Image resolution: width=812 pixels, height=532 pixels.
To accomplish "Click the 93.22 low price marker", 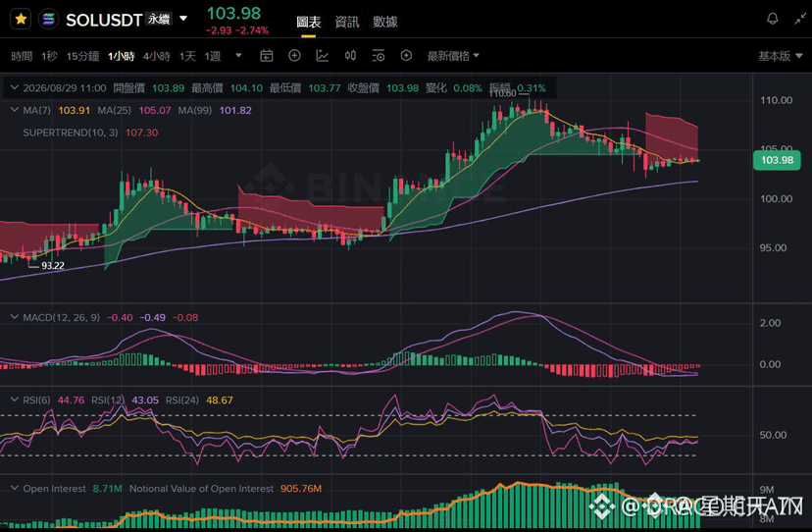I will click(53, 265).
